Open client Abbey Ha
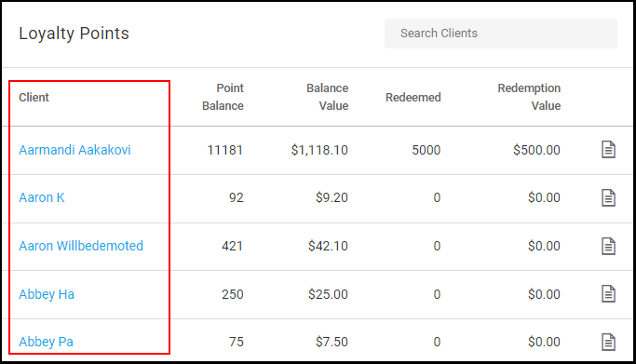636x364 pixels. click(47, 294)
